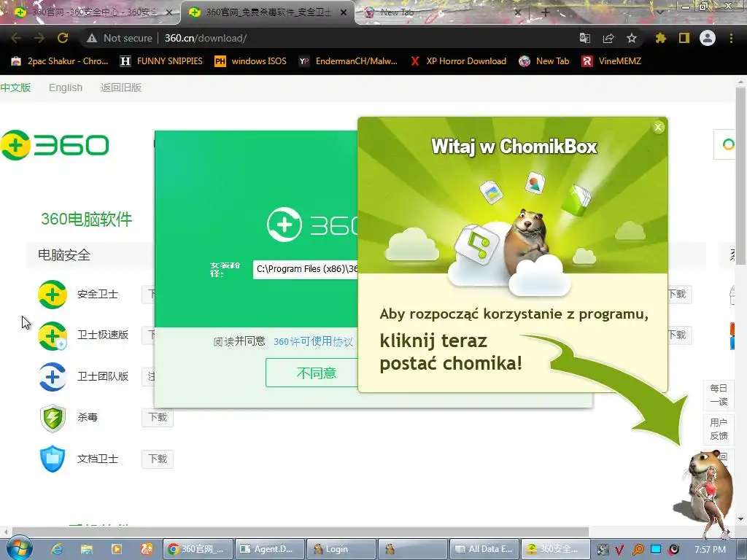Screen dimensions: 747x560
Task: Switch to the 360安全 installer taskbar button
Action: (555, 549)
